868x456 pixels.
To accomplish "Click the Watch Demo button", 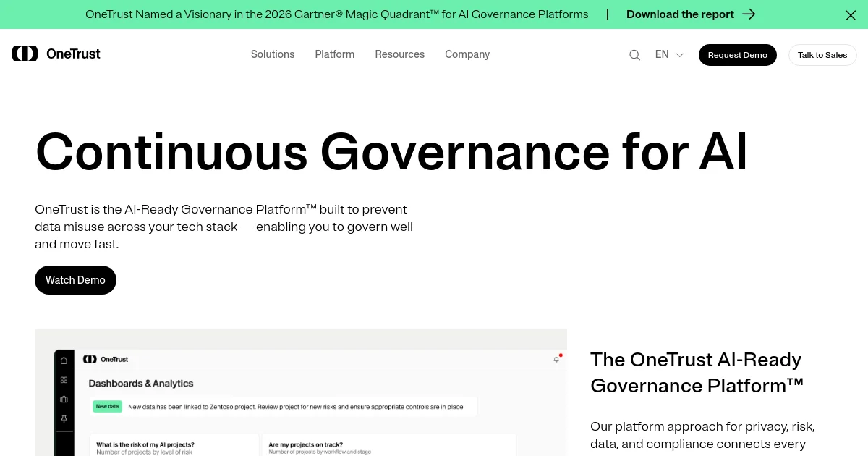I will (75, 280).
